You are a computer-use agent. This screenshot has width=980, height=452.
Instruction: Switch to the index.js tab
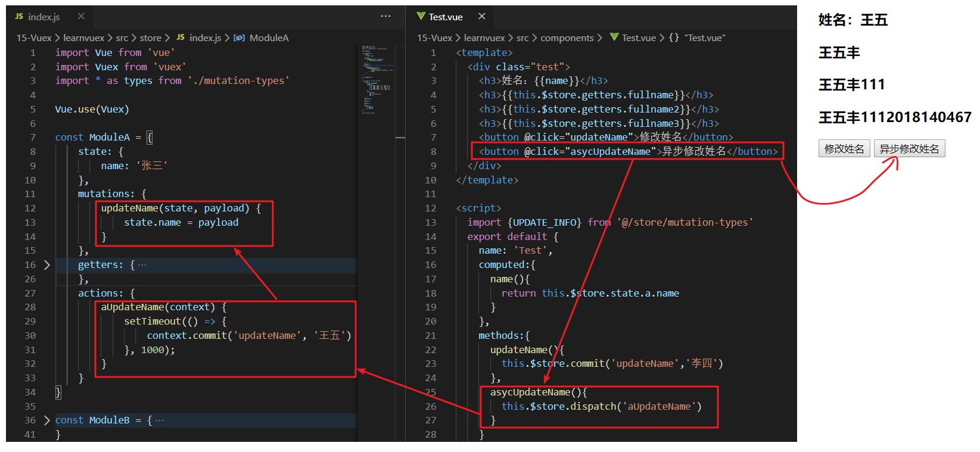(43, 17)
